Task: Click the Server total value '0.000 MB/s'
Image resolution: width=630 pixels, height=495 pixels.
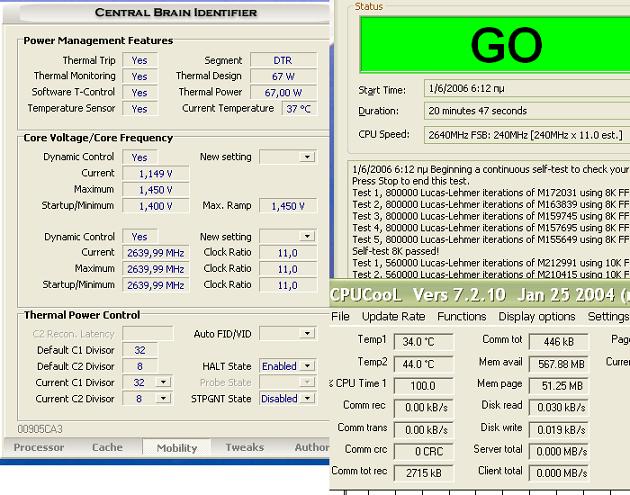Action: [x=558, y=451]
